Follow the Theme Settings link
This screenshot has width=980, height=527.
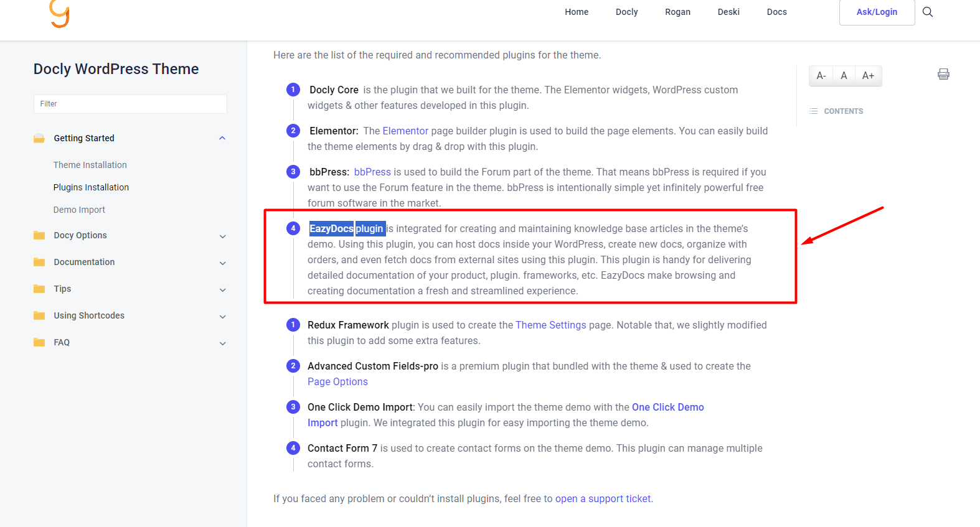[x=551, y=325]
